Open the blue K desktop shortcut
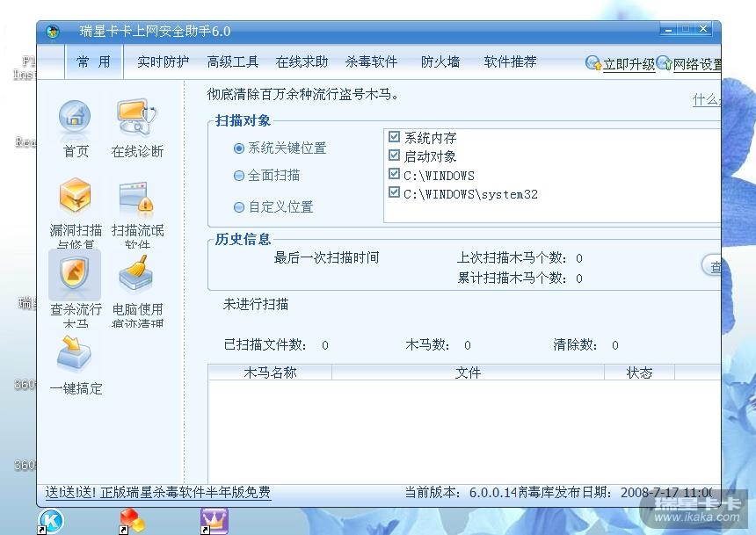This screenshot has width=756, height=535. point(51,522)
